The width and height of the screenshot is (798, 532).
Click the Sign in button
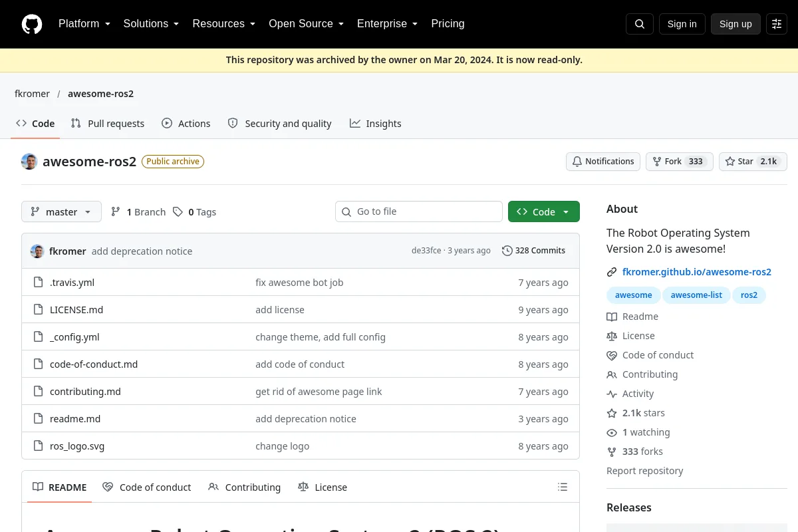(x=682, y=24)
